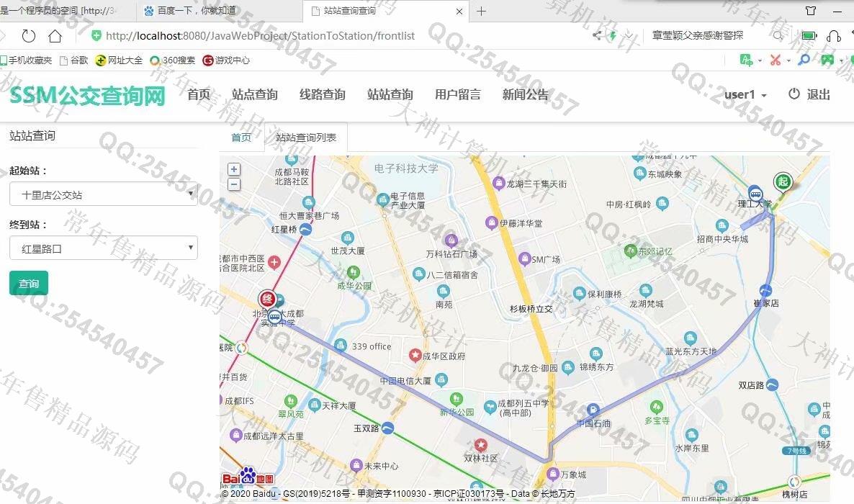Click the 杉板桥立交 label on map
This screenshot has width=854, height=504.
click(x=531, y=309)
